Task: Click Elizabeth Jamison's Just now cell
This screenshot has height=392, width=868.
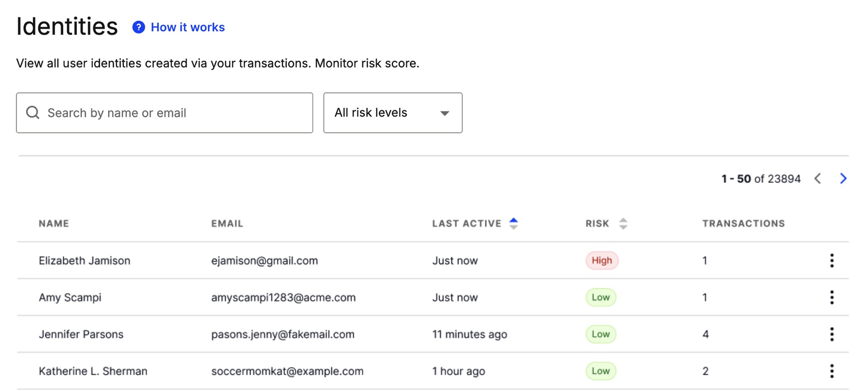Action: coord(455,261)
